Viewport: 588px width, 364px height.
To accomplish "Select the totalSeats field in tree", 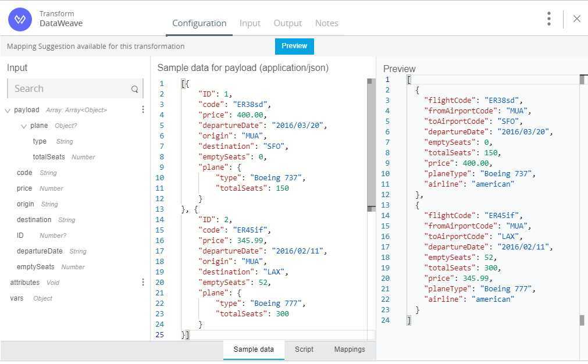I will (49, 157).
